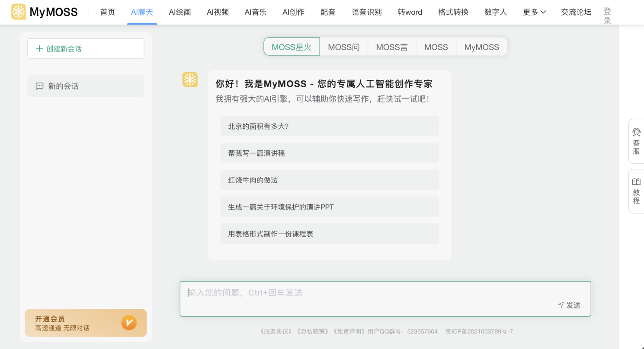Switch to the MOSS星火 model tab
The image size is (644, 349).
[x=292, y=47]
